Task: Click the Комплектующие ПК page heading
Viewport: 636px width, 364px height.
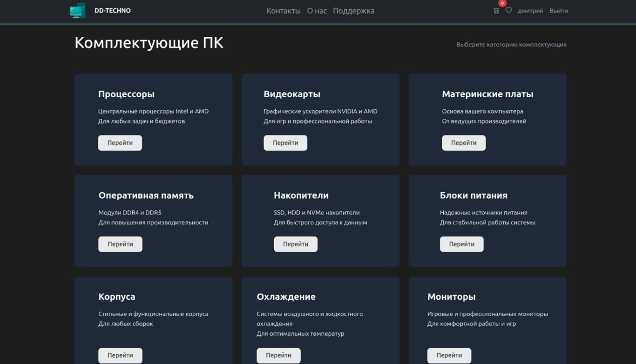Action: point(149,43)
